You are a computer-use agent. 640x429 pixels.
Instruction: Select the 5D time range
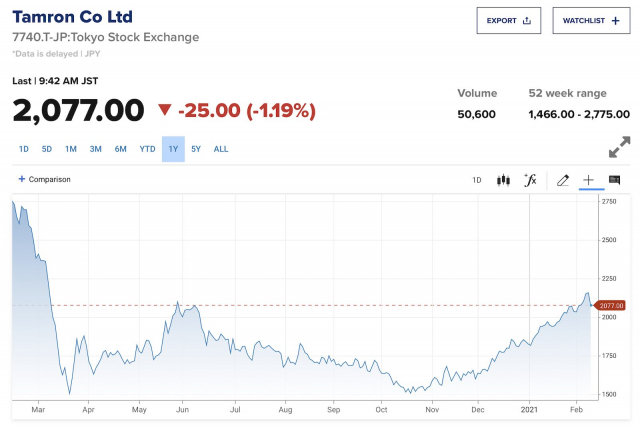tap(46, 149)
